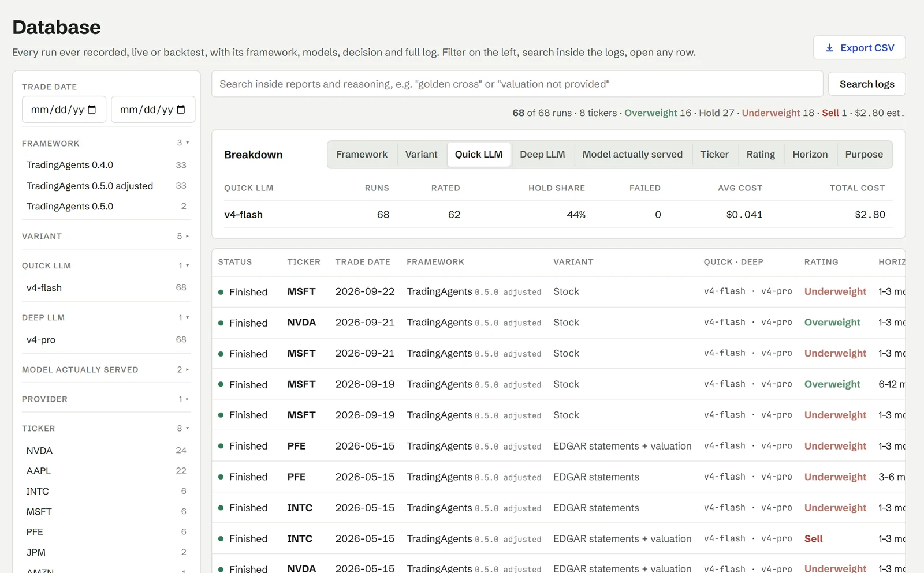Switch breakdown to Ticker tab
Screen dimensions: 924x573
click(x=714, y=154)
